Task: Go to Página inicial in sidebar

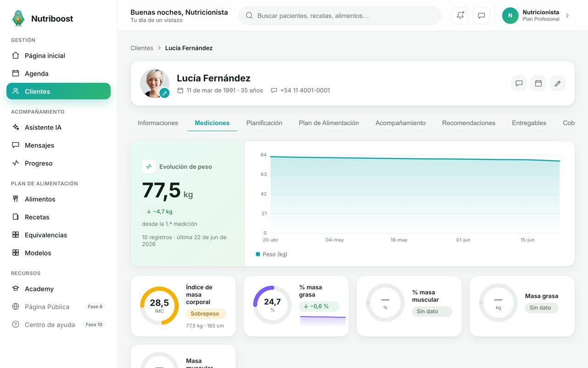Action: pos(58,56)
